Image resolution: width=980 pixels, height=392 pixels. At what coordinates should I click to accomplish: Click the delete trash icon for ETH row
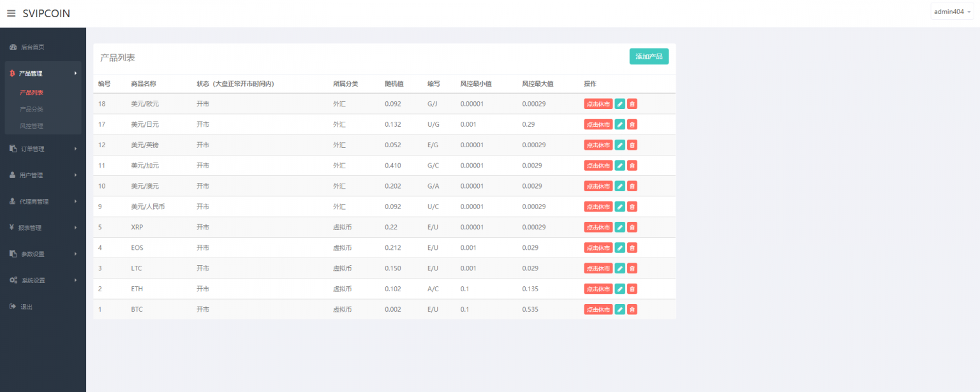click(x=632, y=289)
